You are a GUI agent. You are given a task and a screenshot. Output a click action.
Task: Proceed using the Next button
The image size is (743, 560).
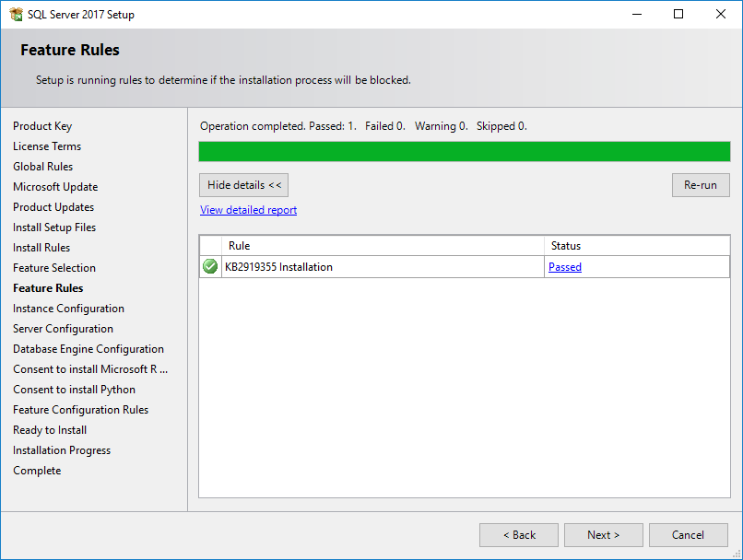point(603,534)
